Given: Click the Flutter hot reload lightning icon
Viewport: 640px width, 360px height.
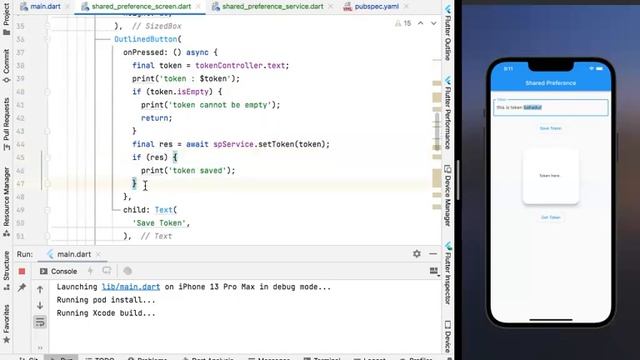Looking at the screenshot, I should click(90, 271).
